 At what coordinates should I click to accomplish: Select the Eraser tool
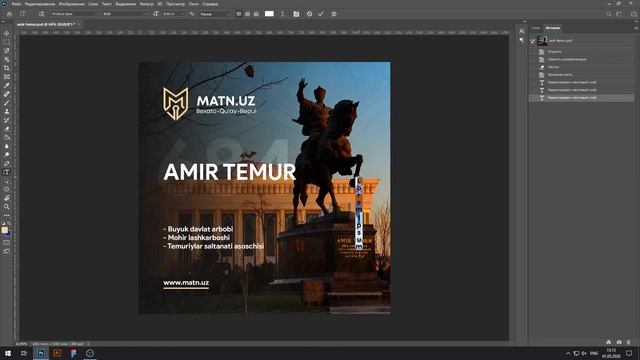tap(7, 129)
